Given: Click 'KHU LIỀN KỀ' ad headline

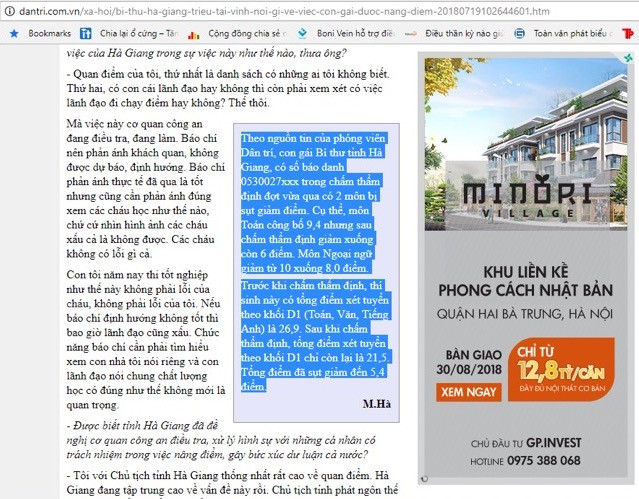Looking at the screenshot, I should pyautogui.click(x=526, y=272).
